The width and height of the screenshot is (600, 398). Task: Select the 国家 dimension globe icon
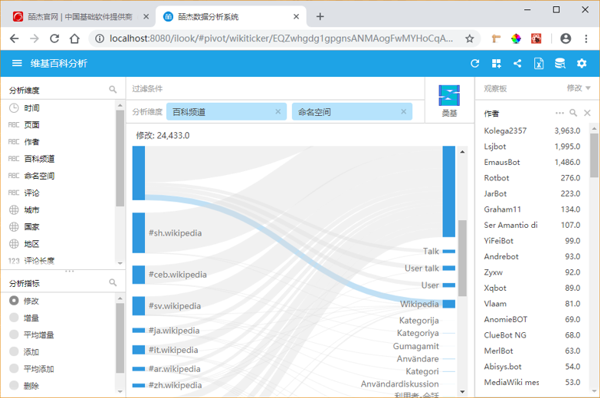[14, 227]
